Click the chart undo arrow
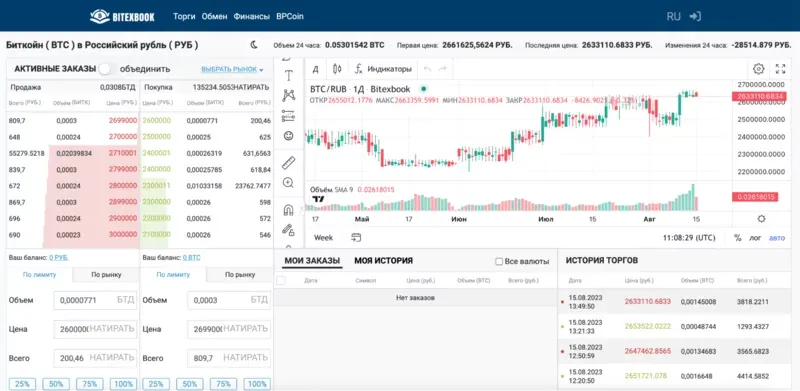 point(428,69)
